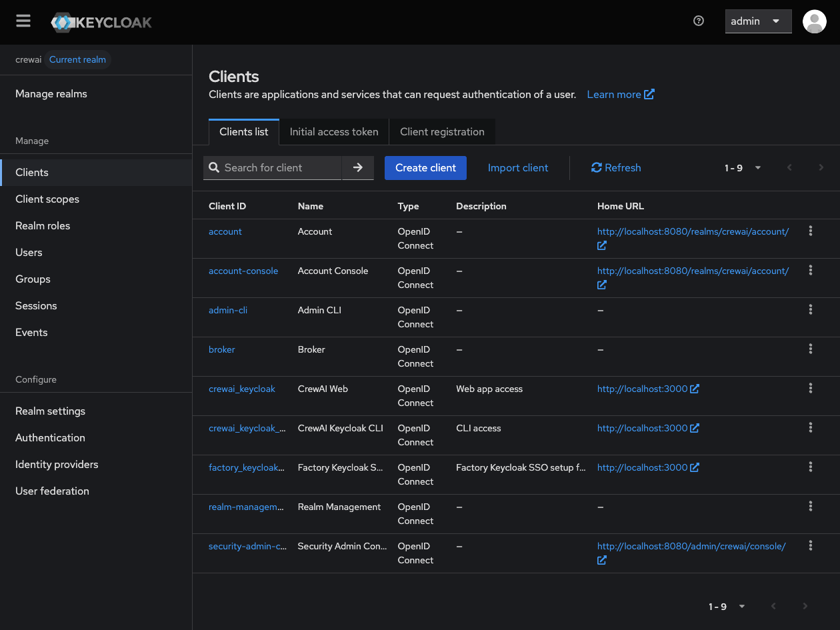The height and width of the screenshot is (630, 840).
Task: Click the Create client button
Action: tap(425, 167)
